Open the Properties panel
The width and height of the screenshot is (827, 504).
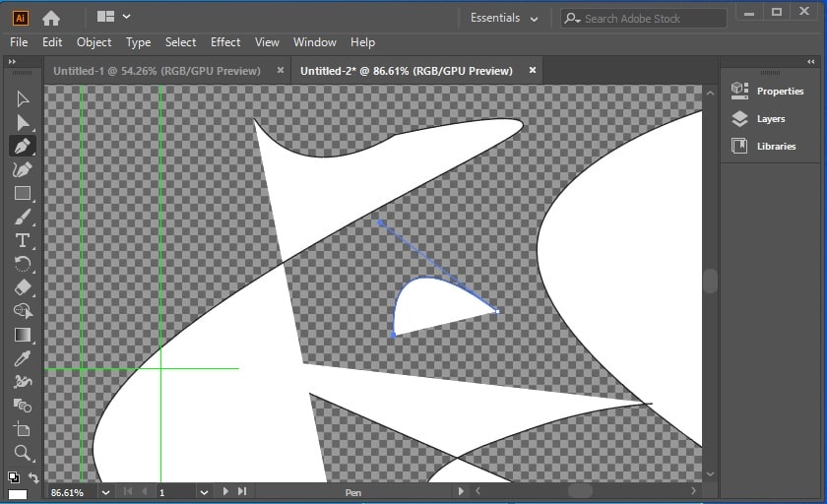point(767,91)
